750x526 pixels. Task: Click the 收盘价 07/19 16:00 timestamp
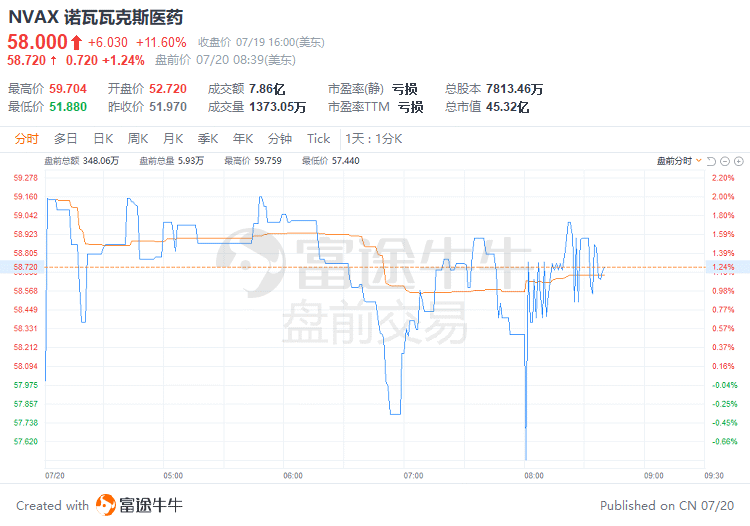pos(261,43)
